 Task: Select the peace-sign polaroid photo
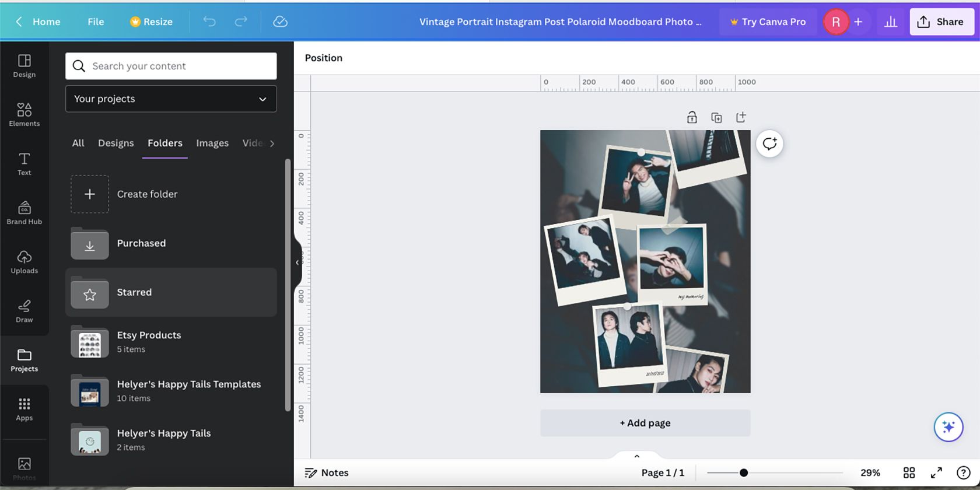click(637, 184)
